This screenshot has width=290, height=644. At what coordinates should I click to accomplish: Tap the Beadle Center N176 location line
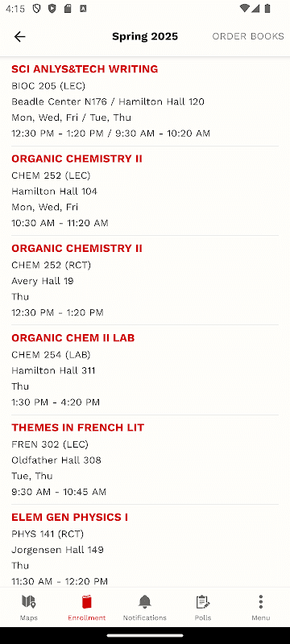[108, 101]
